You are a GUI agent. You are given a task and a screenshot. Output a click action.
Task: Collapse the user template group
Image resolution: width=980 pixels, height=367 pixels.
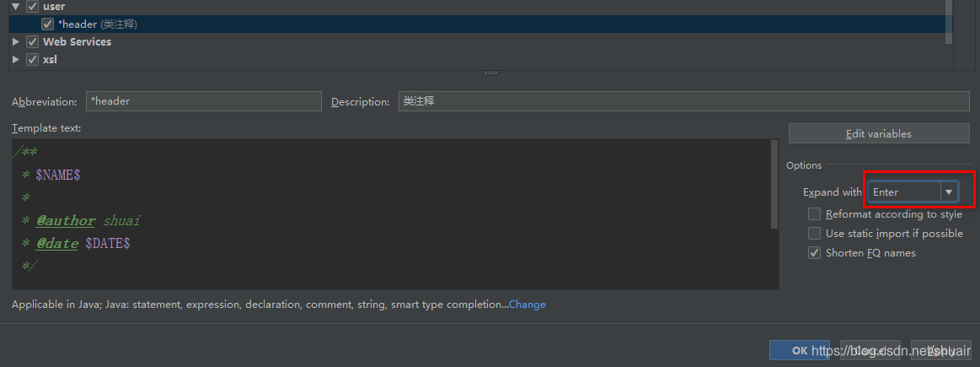coord(16,7)
